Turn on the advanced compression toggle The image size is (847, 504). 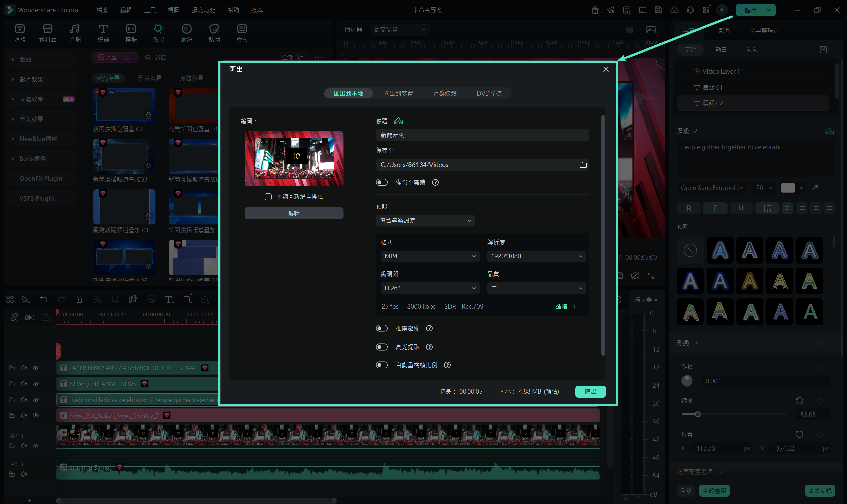(x=382, y=328)
